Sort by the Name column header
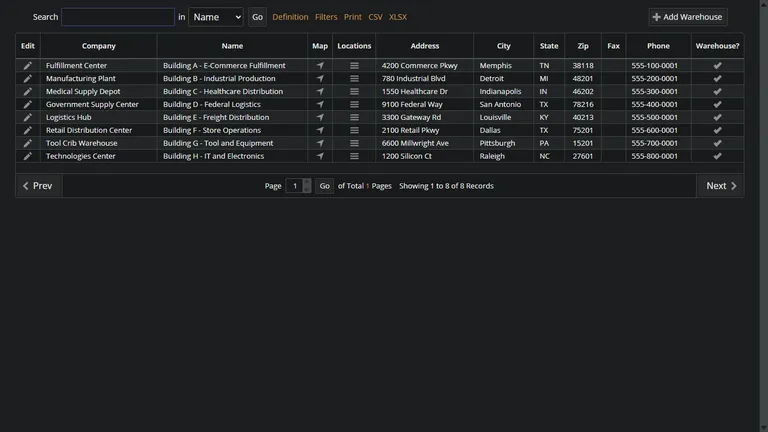 point(232,46)
